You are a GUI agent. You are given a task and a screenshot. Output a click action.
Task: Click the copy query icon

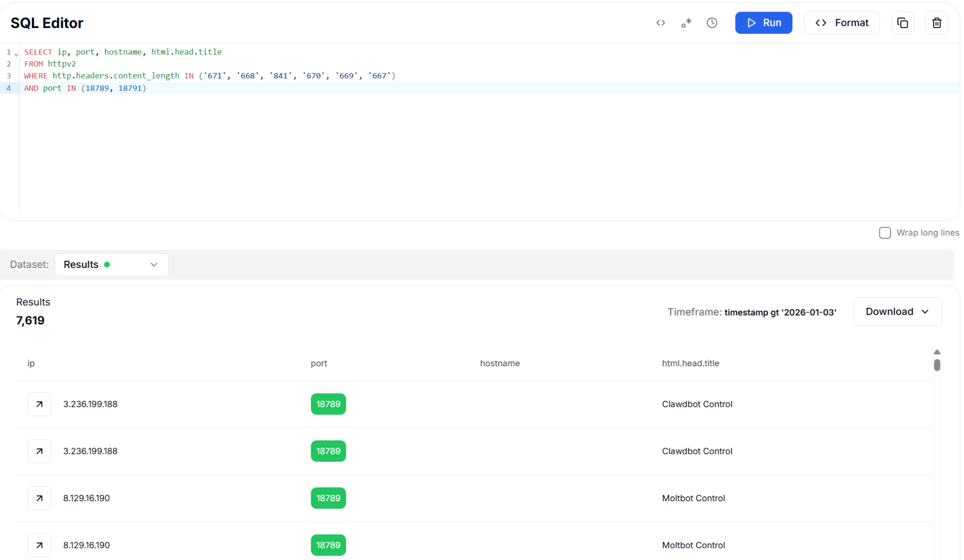coord(902,23)
